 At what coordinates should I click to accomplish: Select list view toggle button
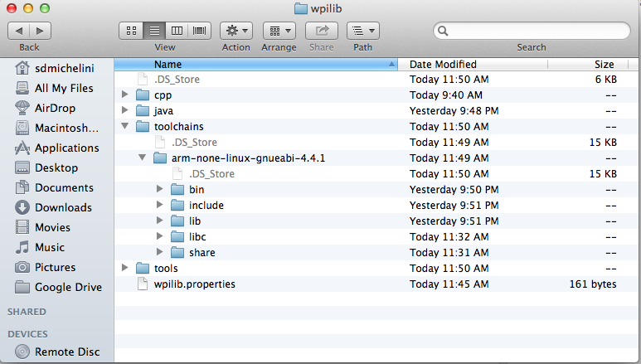[153, 31]
